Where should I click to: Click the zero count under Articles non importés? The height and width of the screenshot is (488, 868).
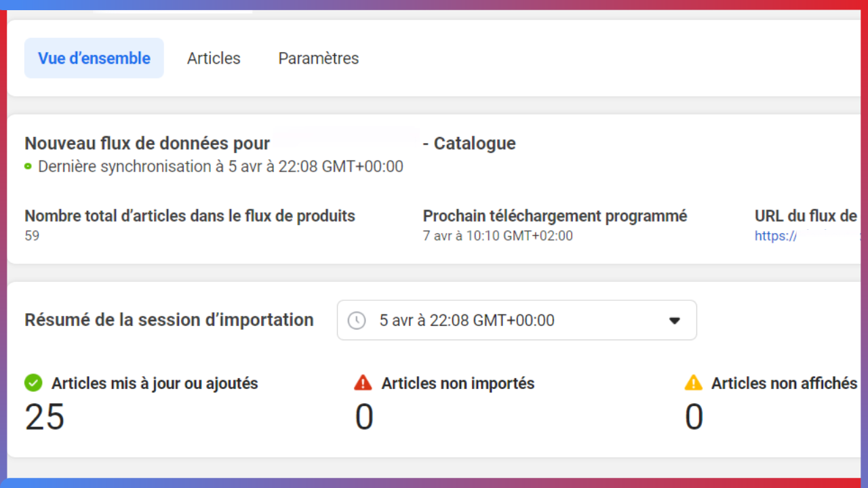click(364, 417)
